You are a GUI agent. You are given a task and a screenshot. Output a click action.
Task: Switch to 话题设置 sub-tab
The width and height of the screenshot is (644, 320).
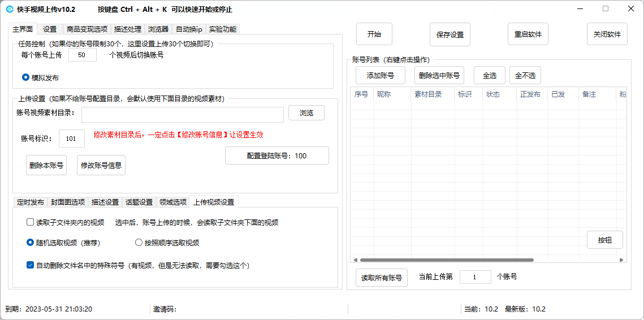coord(139,202)
